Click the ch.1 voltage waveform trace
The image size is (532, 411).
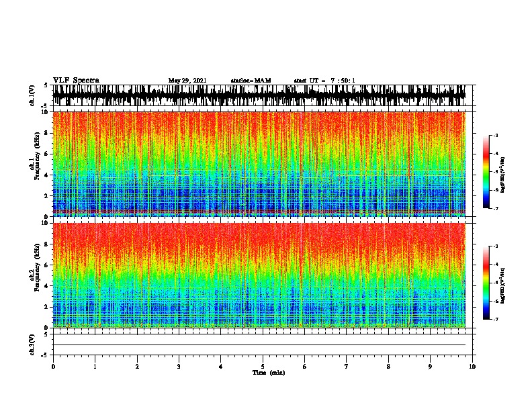[x=259, y=95]
